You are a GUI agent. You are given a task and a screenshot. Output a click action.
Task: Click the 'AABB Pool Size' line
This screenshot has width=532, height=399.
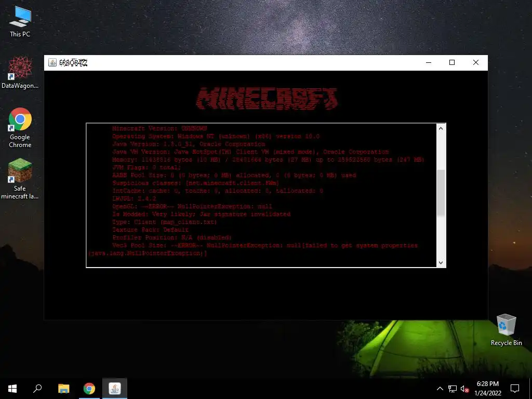coord(234,176)
